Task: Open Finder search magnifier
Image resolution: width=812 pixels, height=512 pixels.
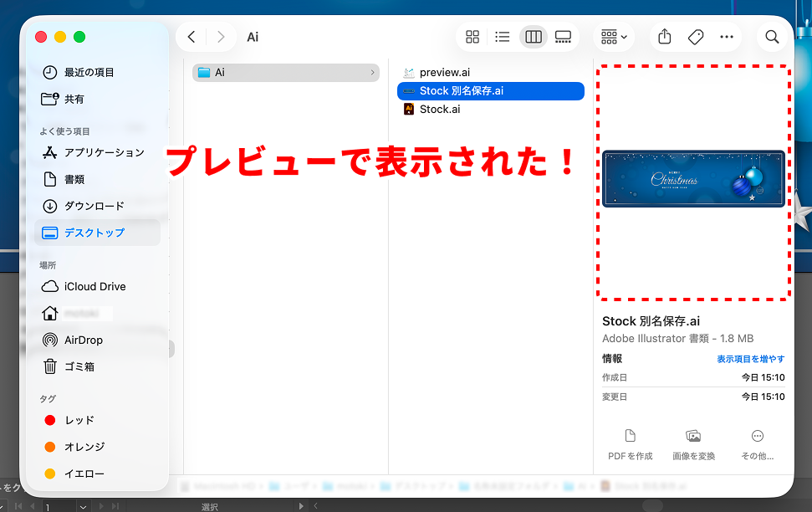Action: pos(772,37)
